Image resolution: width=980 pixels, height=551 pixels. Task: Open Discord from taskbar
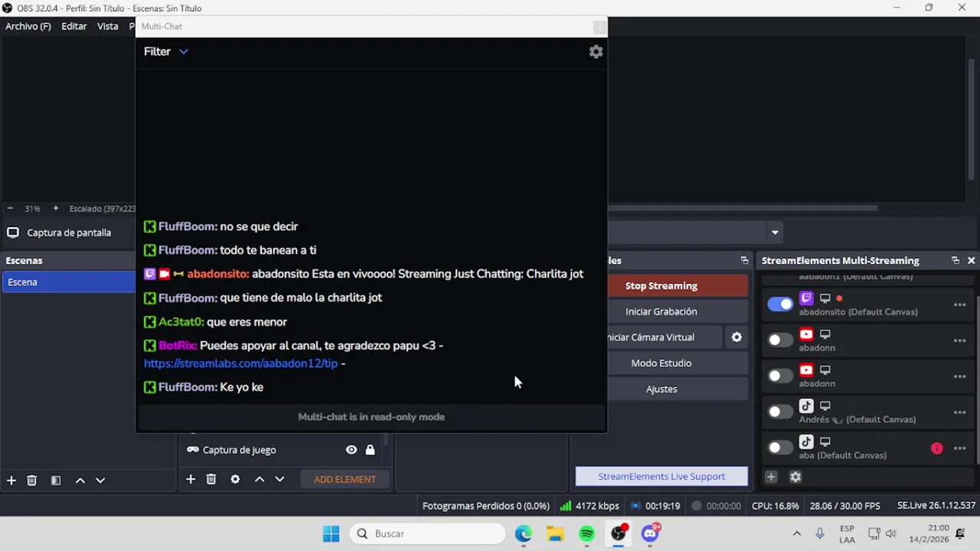pyautogui.click(x=650, y=533)
